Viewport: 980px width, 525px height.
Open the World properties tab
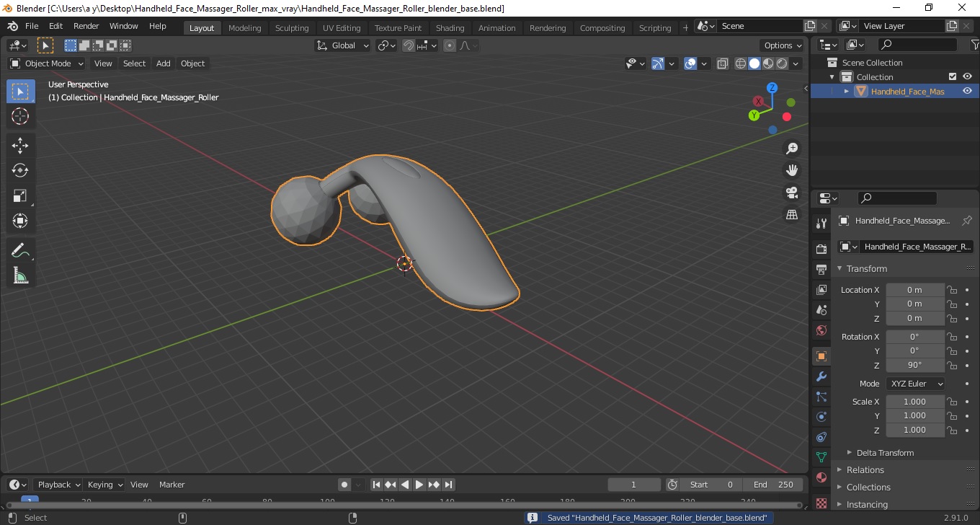click(821, 330)
